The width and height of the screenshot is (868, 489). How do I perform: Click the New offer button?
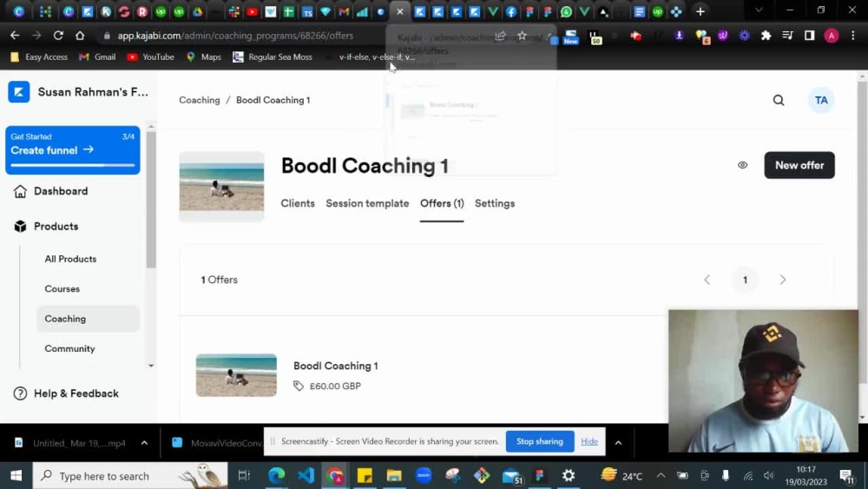799,165
